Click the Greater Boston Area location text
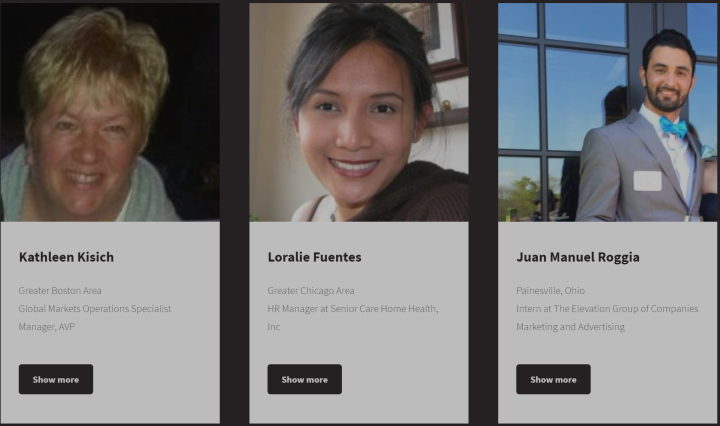The image size is (720, 426). pos(60,291)
